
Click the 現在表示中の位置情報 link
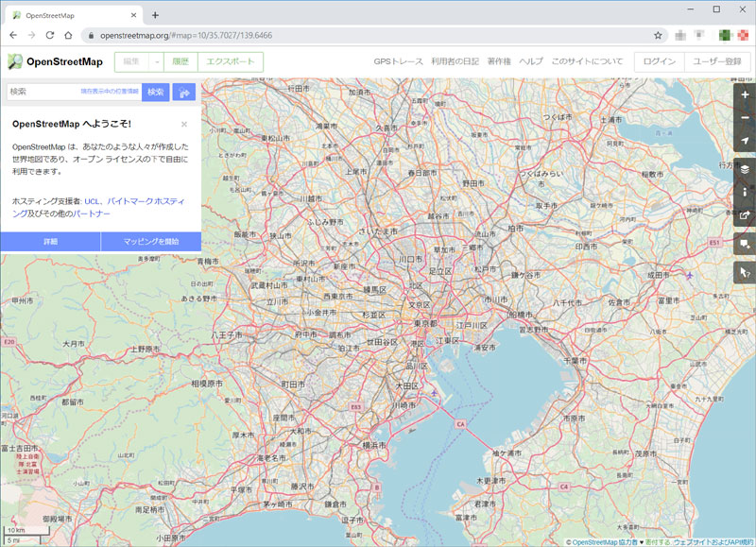tap(110, 91)
